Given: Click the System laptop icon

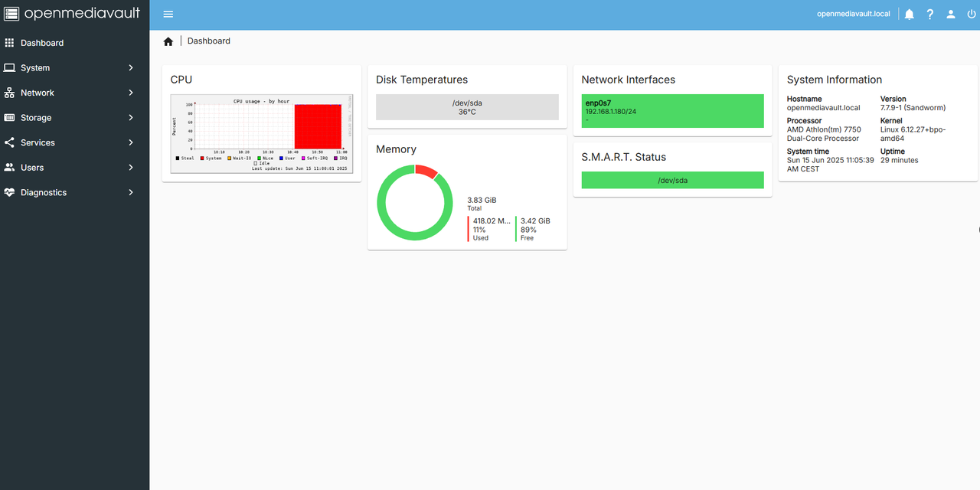Looking at the screenshot, I should click(9, 67).
